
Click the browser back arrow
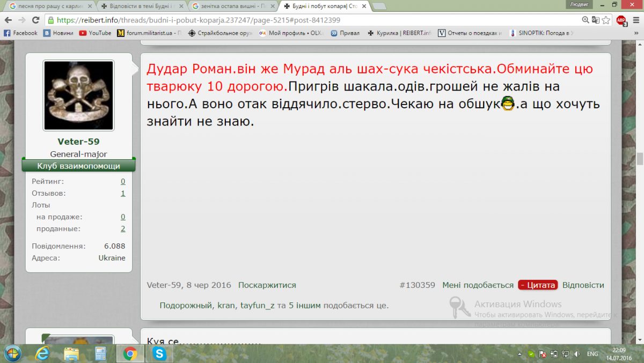tap(8, 20)
